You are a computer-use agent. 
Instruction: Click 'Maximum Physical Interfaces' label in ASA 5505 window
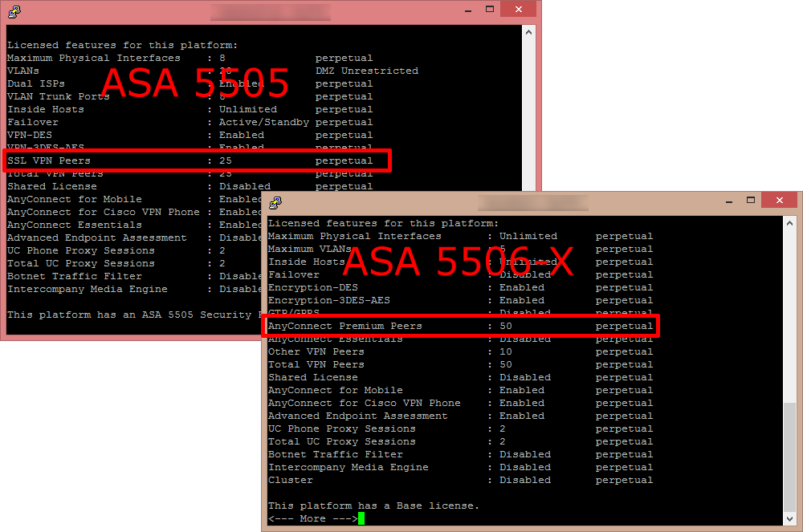(94, 59)
